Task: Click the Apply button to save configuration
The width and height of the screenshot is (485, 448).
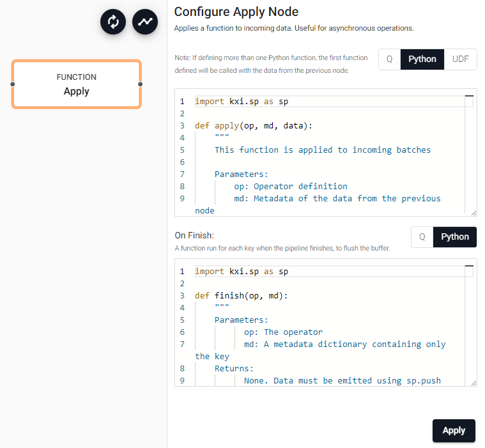Action: point(454,430)
